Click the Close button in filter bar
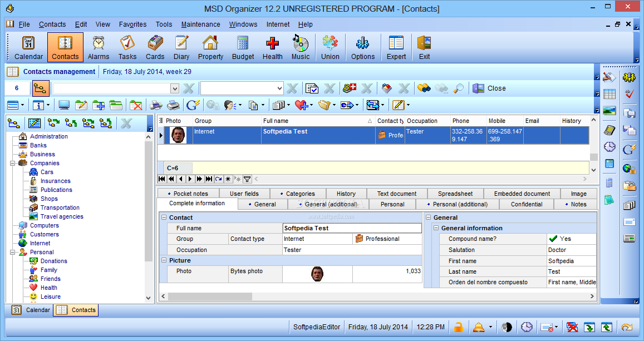This screenshot has width=644, height=341. tap(489, 88)
